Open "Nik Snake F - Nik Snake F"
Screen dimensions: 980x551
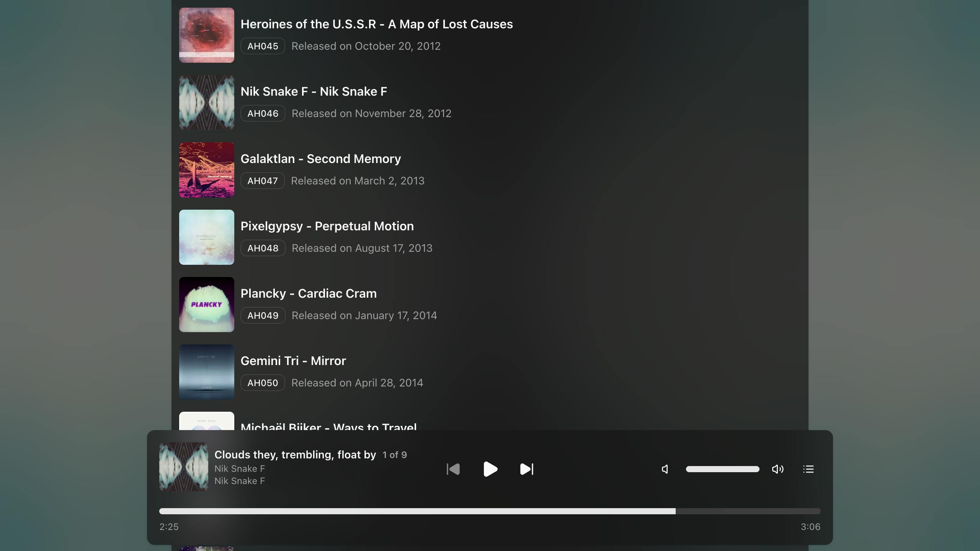(314, 91)
